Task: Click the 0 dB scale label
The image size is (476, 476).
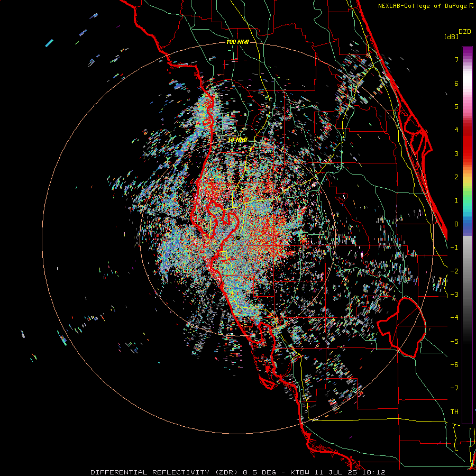Action: (x=456, y=224)
